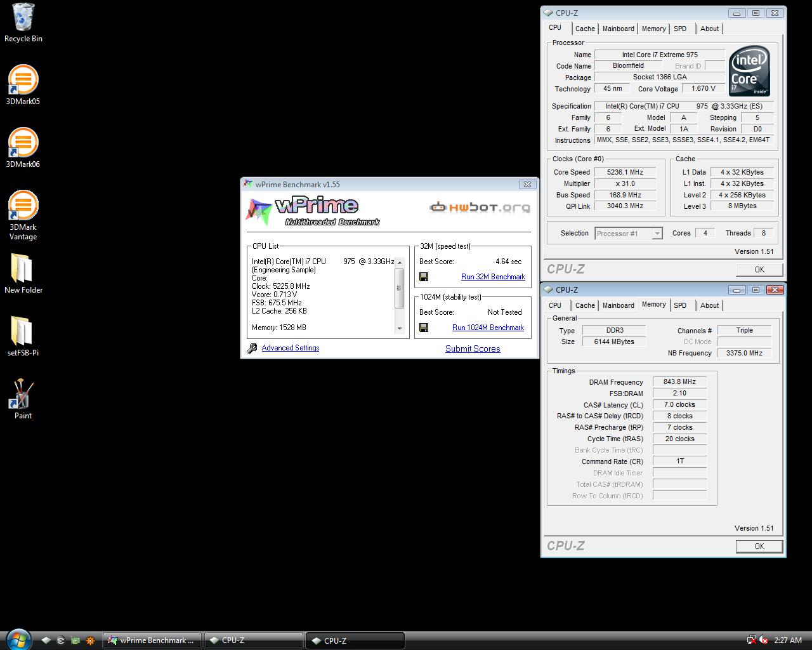This screenshot has height=650, width=812.
Task: Click the Channels # value Triple
Action: (744, 331)
